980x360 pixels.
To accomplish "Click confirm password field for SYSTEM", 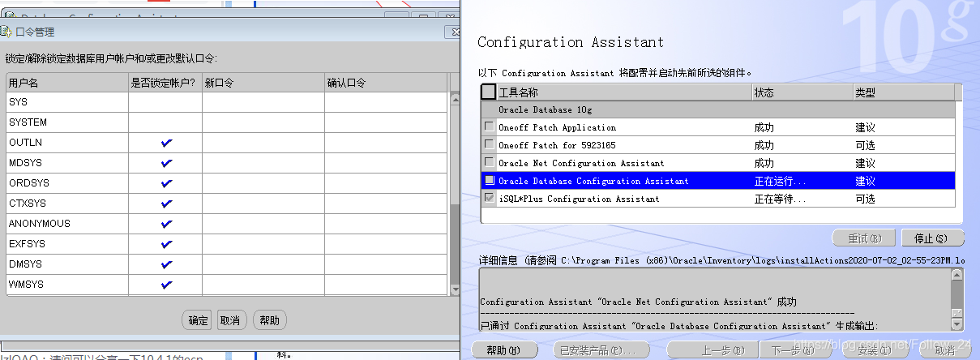I will [386, 122].
